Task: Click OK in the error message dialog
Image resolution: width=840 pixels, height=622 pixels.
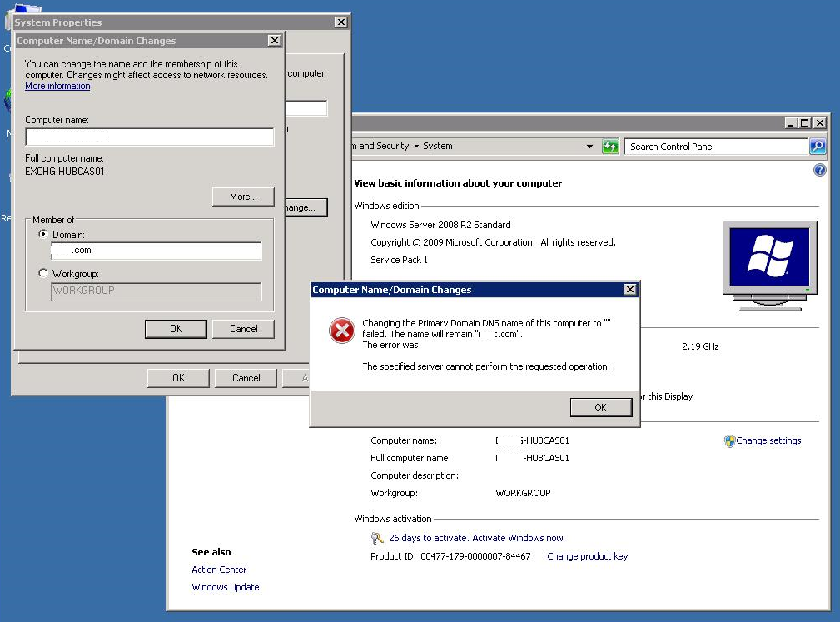Action: click(600, 407)
